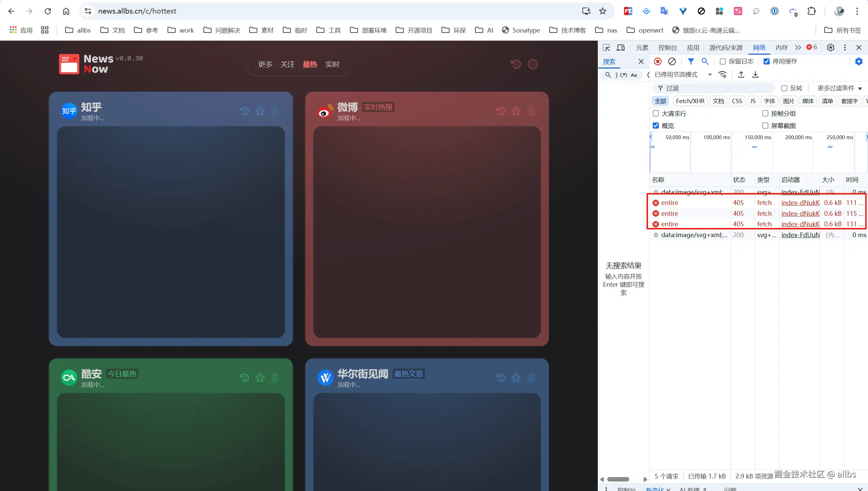The width and height of the screenshot is (868, 491).
Task: Refresh the 知乎 news card
Action: [244, 111]
